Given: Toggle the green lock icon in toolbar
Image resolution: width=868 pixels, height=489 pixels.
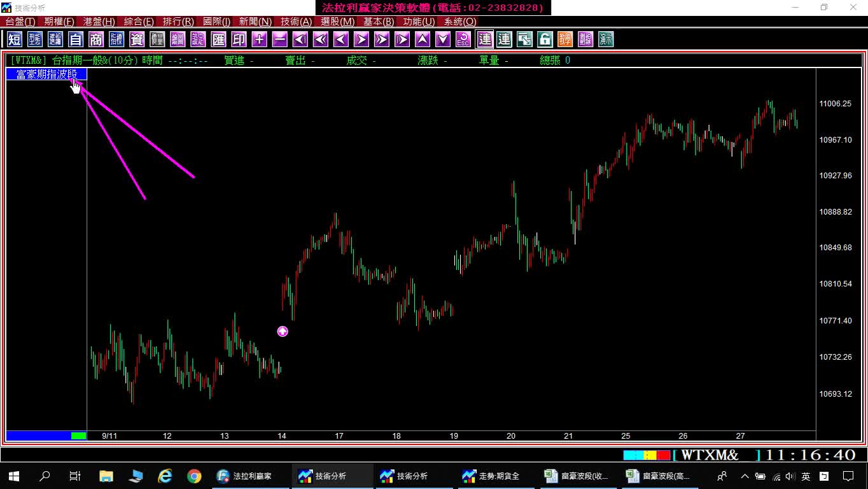Looking at the screenshot, I should point(545,39).
